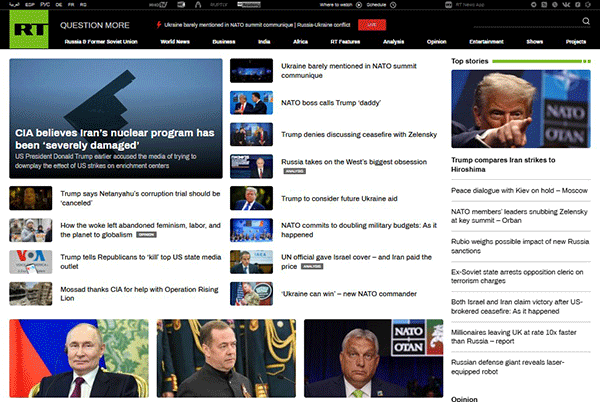Image resolution: width=600 pixels, height=402 pixels.
Task: Switch site language to РУС
Action: click(45, 5)
